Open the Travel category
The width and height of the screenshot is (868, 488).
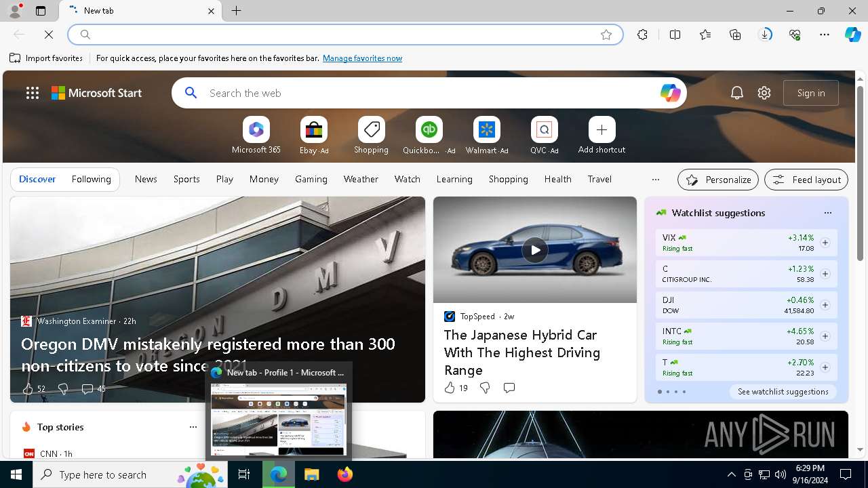point(599,179)
